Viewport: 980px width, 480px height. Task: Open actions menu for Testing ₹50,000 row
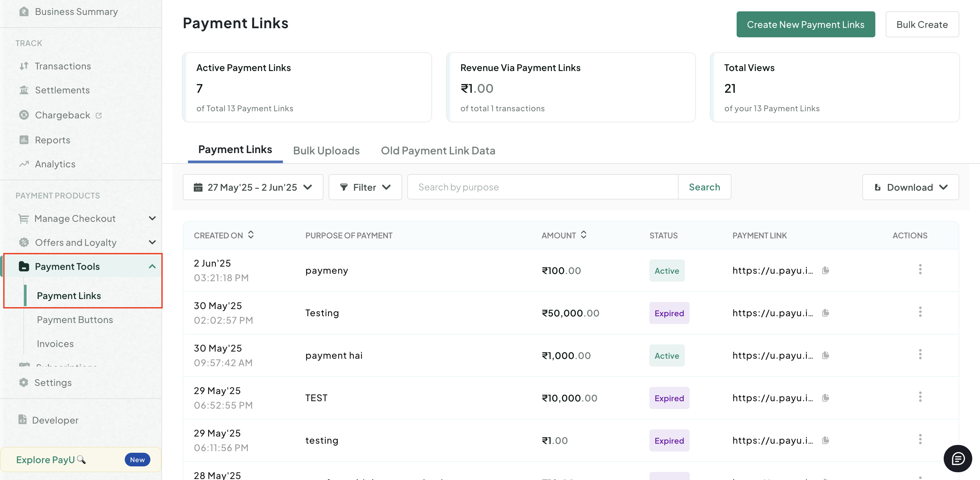tap(920, 312)
